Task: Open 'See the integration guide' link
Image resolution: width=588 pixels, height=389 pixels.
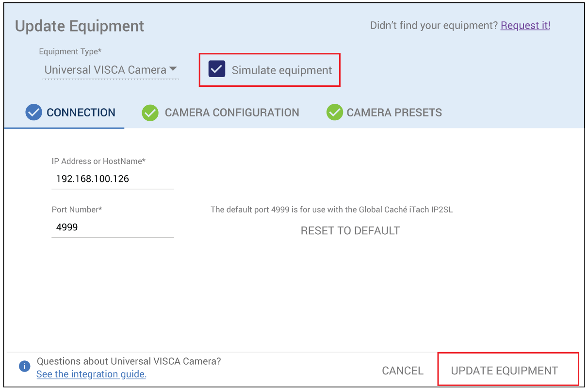Action: coord(91,374)
